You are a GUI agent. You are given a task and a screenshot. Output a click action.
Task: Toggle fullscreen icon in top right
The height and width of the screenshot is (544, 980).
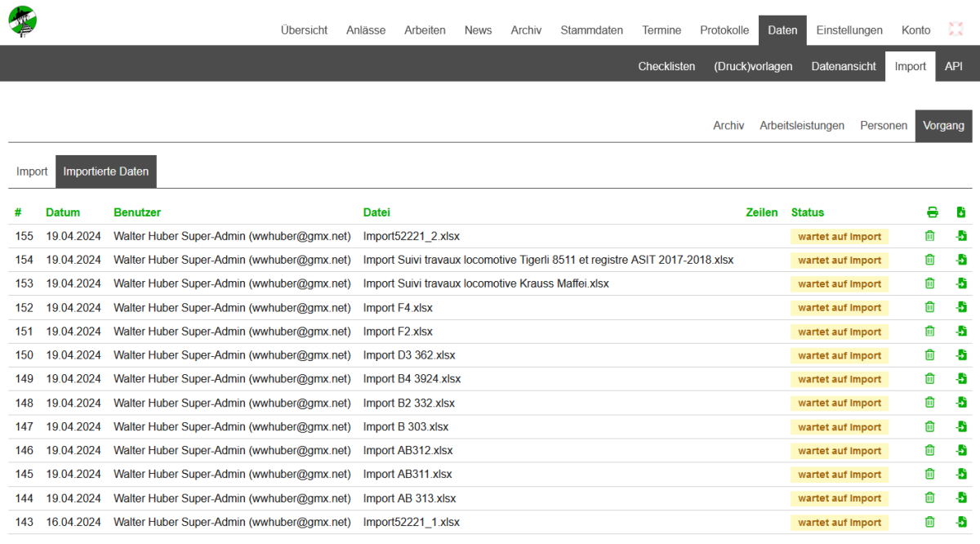(955, 29)
